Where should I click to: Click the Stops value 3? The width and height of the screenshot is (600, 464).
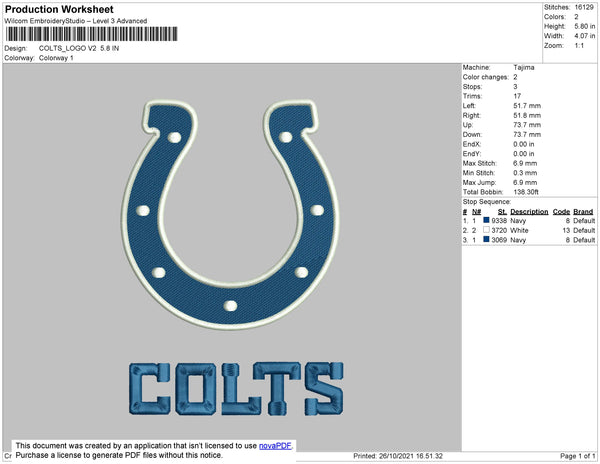tap(515, 87)
